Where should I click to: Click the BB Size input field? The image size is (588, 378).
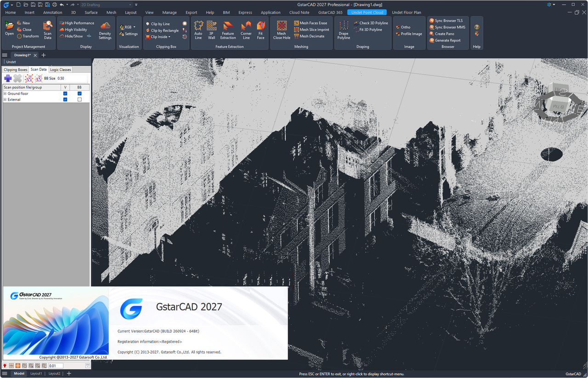point(71,78)
